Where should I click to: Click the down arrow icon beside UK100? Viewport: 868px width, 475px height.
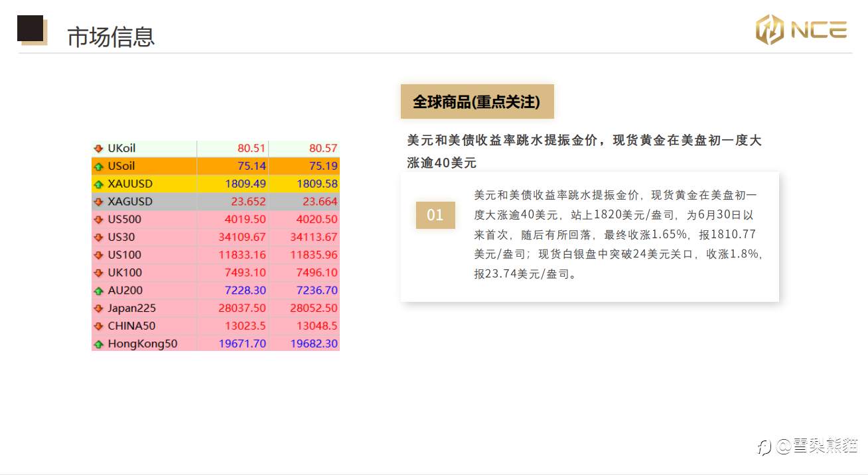[99, 273]
